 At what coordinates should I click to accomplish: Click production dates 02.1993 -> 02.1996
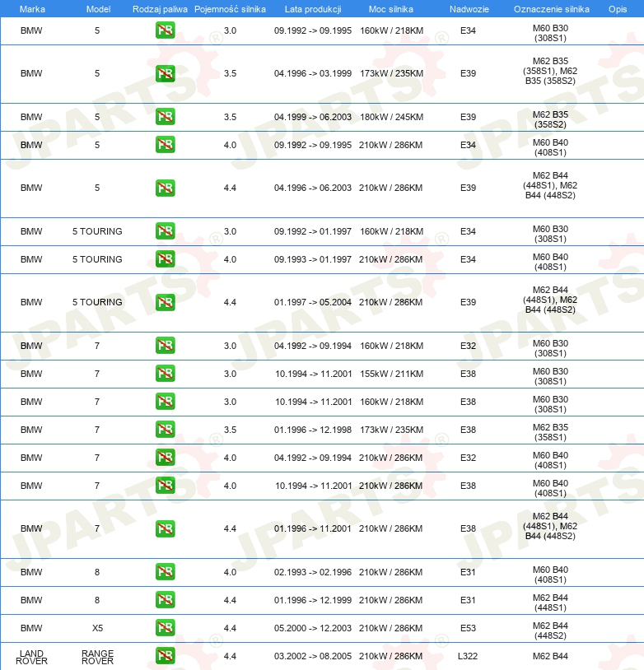click(313, 572)
